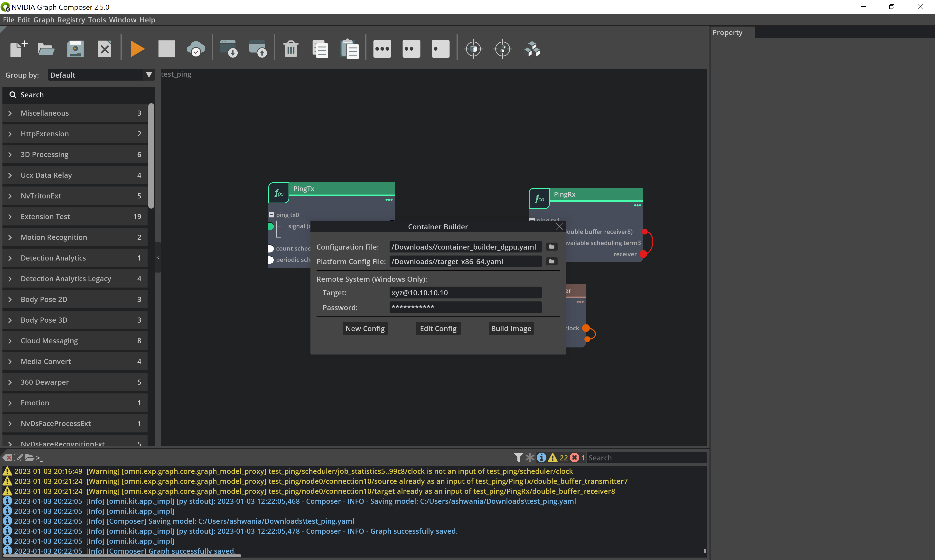Close the current graph file icon
This screenshot has height=560, width=935.
[x=104, y=49]
